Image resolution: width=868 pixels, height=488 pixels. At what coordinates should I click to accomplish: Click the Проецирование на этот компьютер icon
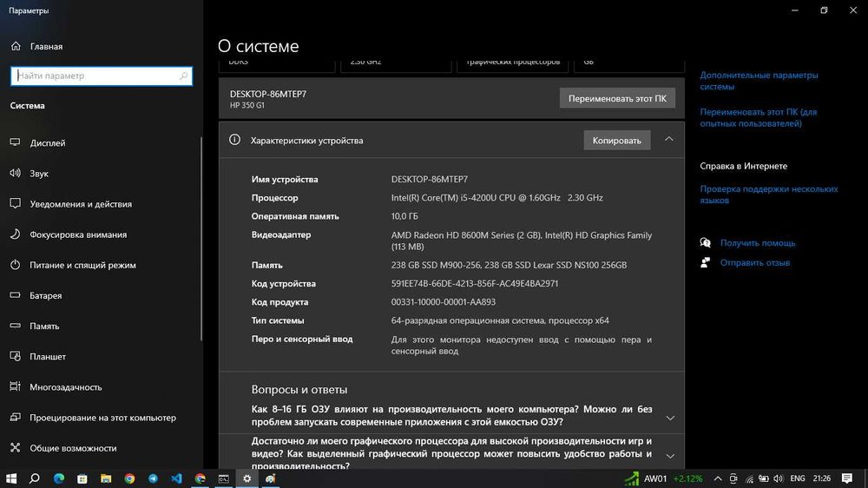tap(15, 417)
